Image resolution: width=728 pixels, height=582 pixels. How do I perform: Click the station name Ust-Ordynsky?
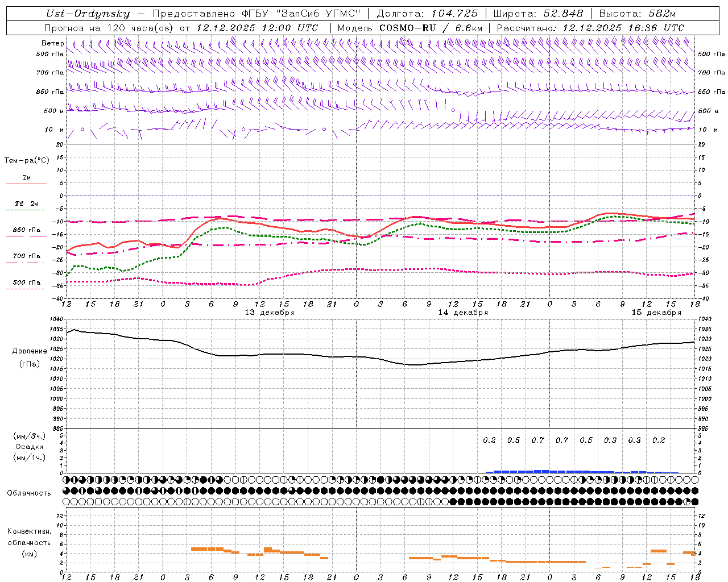pos(88,14)
